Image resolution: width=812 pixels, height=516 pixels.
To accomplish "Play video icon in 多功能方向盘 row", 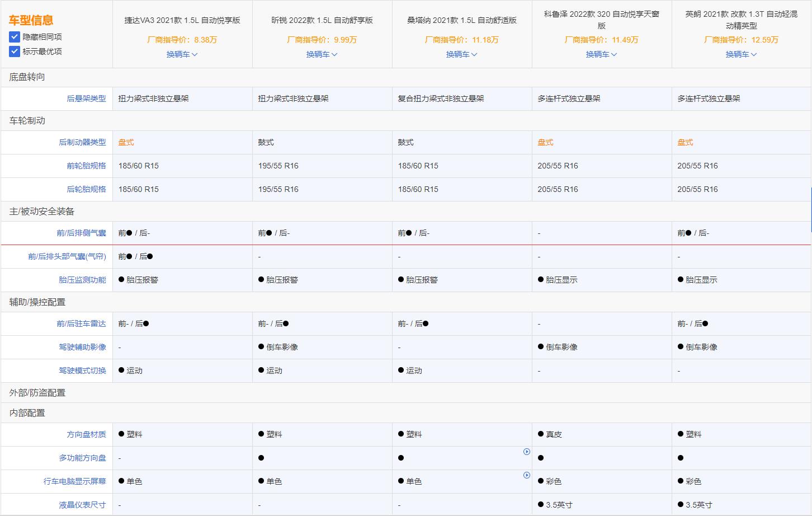I will click(527, 452).
